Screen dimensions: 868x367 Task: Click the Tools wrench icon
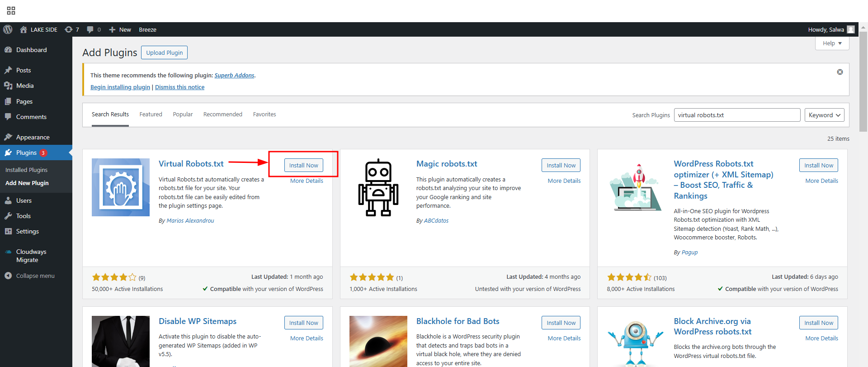(x=8, y=216)
